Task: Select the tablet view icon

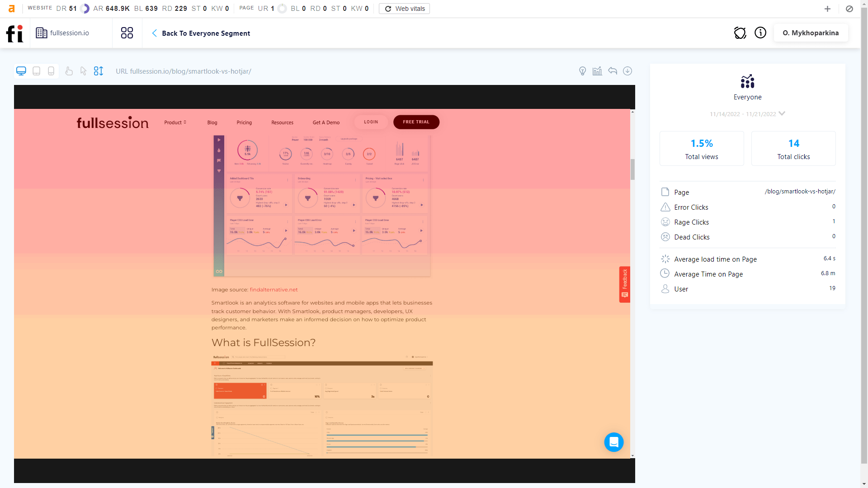Action: click(36, 71)
